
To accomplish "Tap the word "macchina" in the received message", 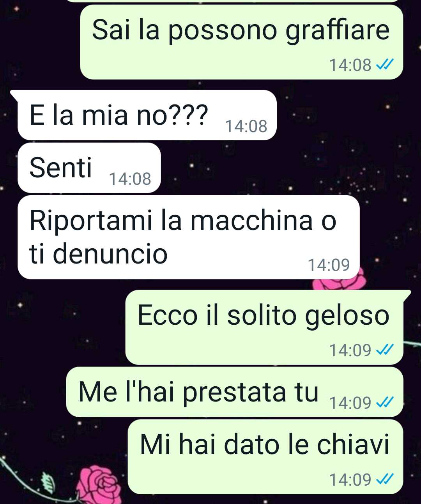I will (251, 220).
